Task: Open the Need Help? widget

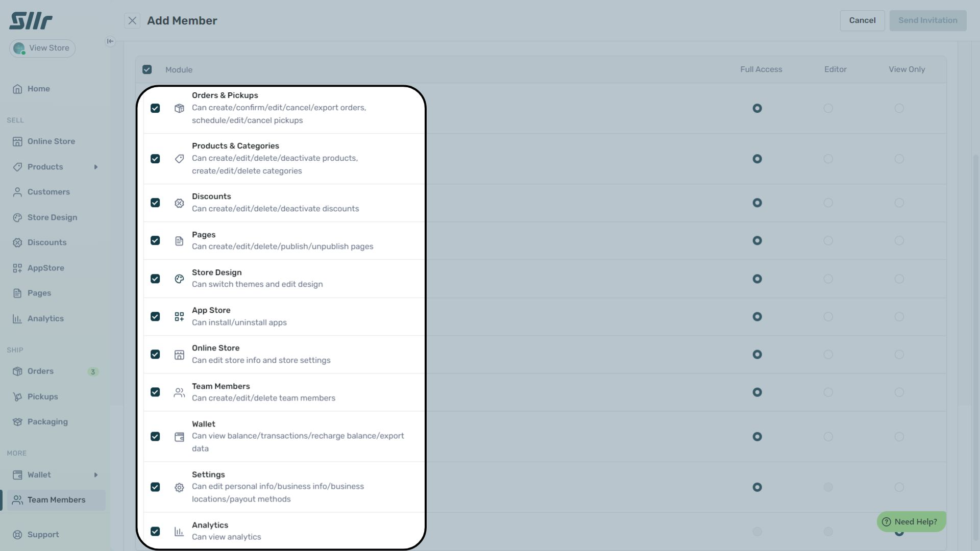Action: [911, 522]
